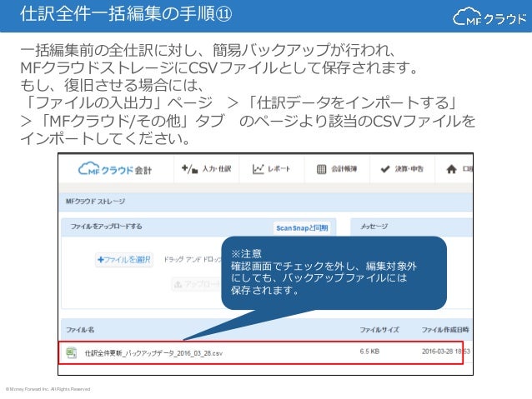
Task: Click the +ファイルを選択 button
Action: coord(124,260)
